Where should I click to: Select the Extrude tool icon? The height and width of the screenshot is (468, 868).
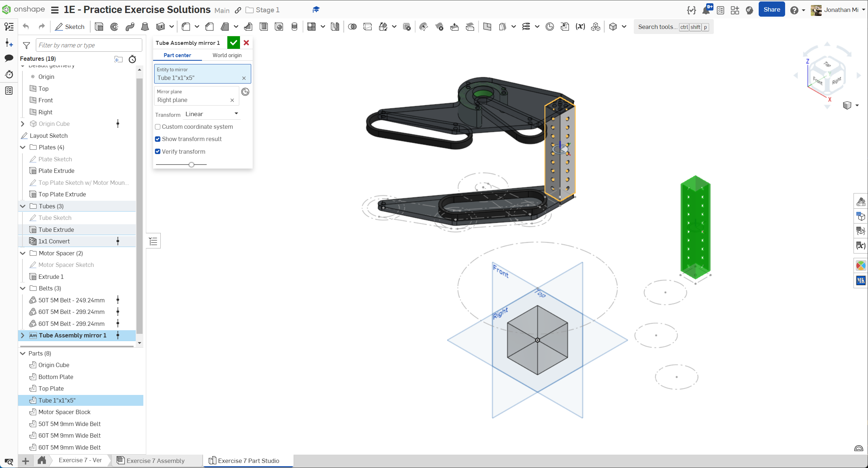point(99,27)
